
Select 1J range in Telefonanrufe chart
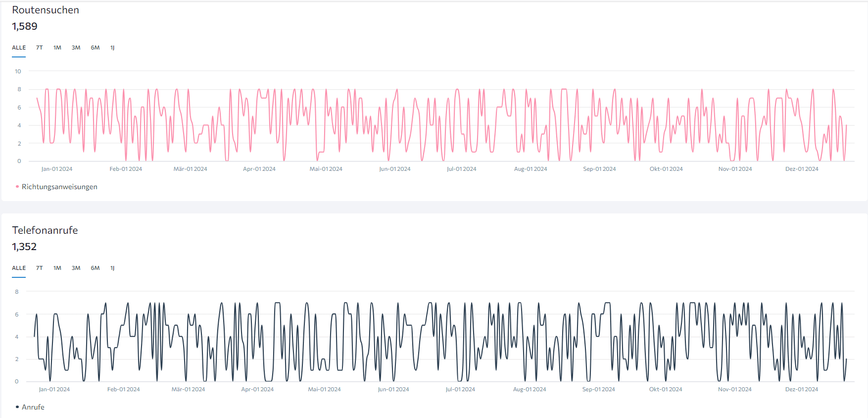pos(112,268)
